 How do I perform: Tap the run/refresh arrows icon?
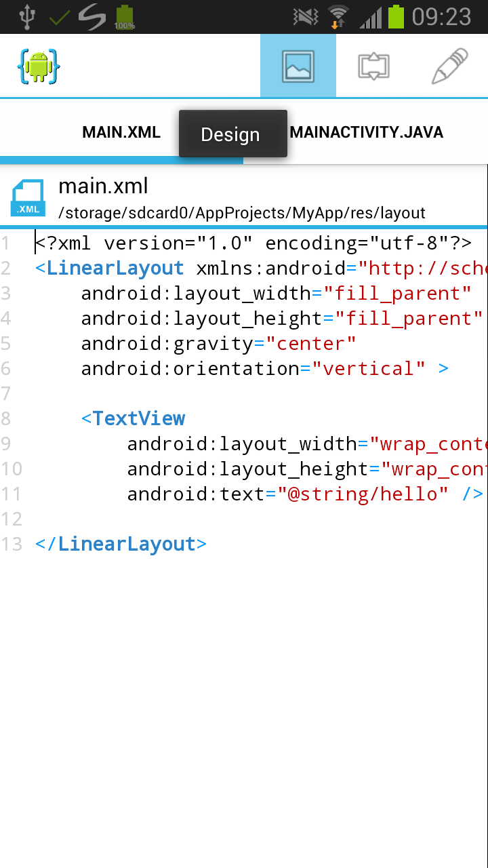[373, 66]
